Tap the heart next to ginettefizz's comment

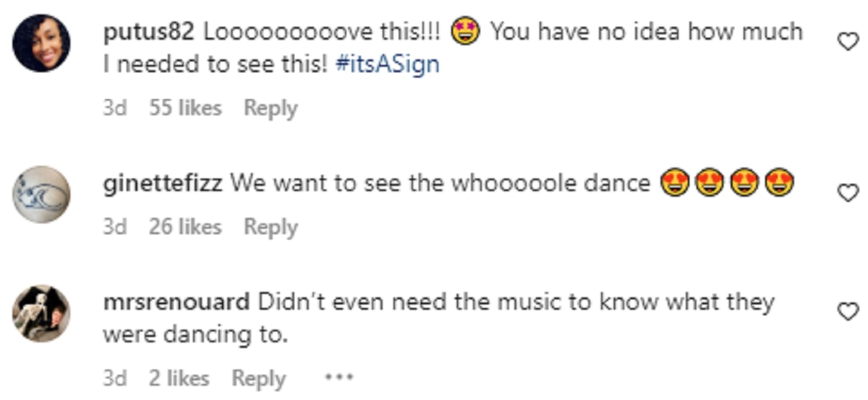pyautogui.click(x=847, y=192)
